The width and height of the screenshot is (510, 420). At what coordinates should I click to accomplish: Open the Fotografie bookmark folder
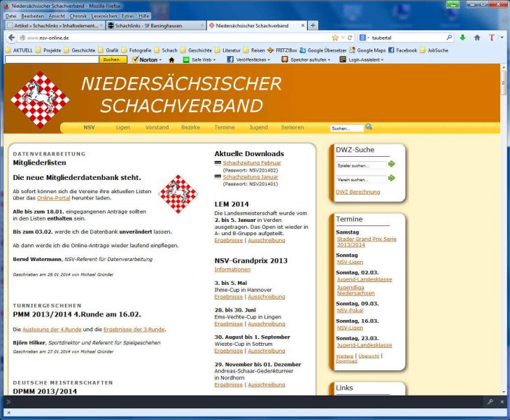(136, 50)
